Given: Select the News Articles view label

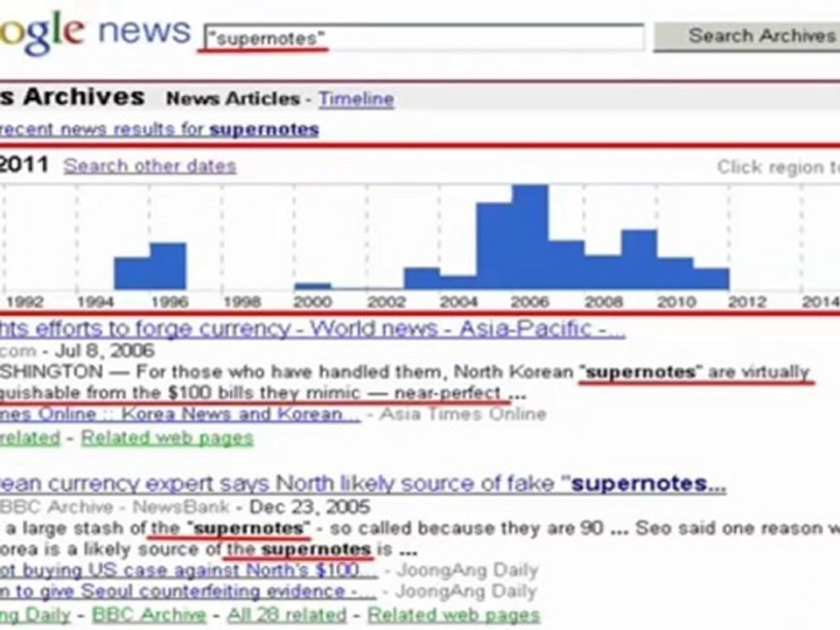Looking at the screenshot, I should click(233, 99).
